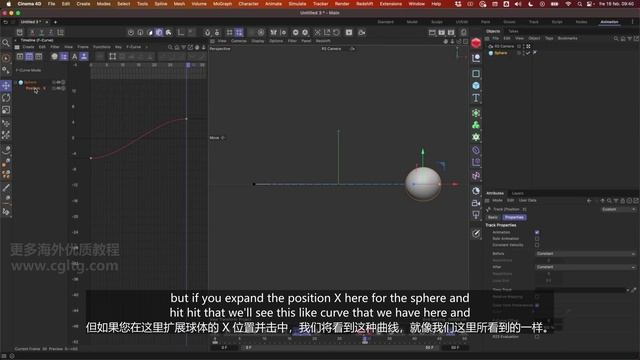
Task: Click bottom timeline playhead marker
Action: (365, 340)
